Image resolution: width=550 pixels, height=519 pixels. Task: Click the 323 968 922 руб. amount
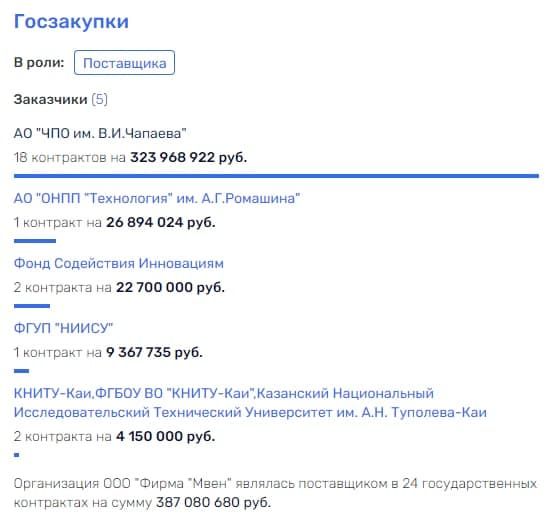pyautogui.click(x=189, y=157)
